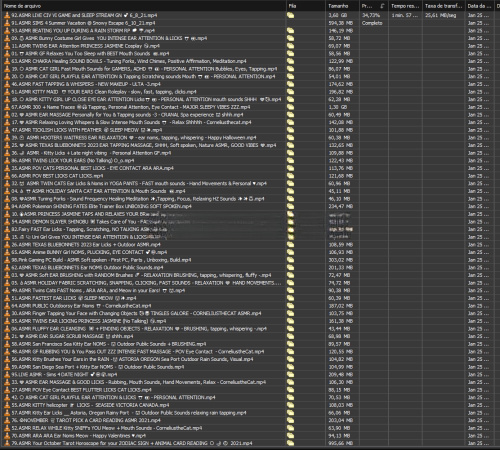
Task: Click the queue folder icon for the Tarot Horoscope file
Action: [291, 443]
